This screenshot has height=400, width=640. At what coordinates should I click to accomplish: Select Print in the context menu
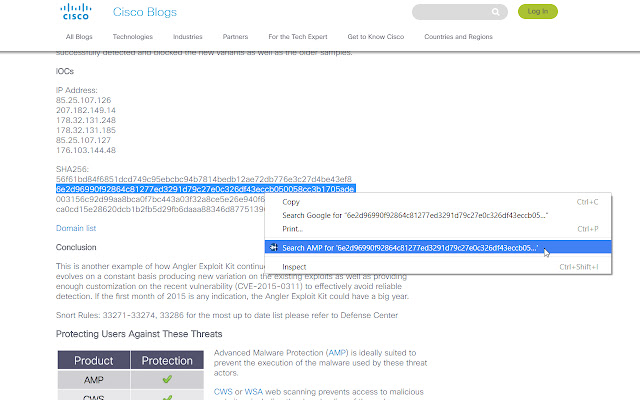coord(438,229)
